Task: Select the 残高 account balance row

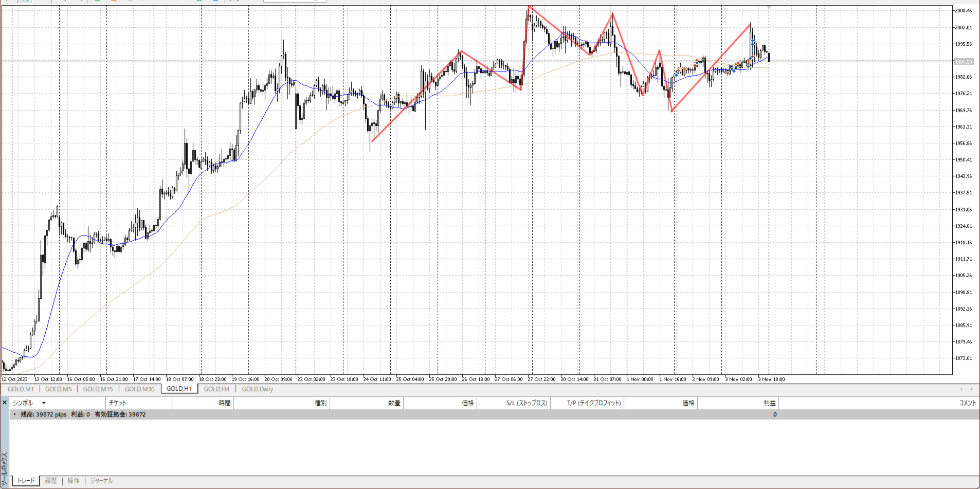Action: coord(83,414)
